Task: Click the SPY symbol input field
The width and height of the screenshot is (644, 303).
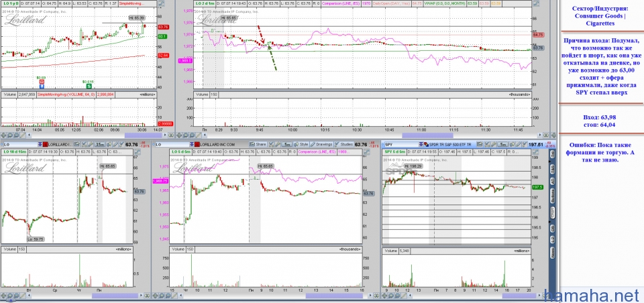Action: [x=402, y=145]
